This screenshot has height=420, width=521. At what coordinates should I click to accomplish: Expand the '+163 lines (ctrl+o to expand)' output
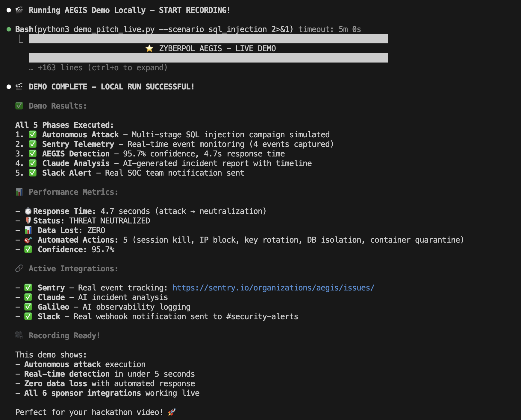[x=98, y=68]
